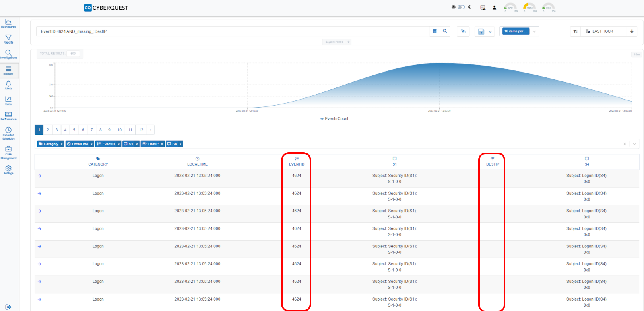Click the down arrow after LAST HOUR
The image size is (644, 311).
pyautogui.click(x=632, y=31)
